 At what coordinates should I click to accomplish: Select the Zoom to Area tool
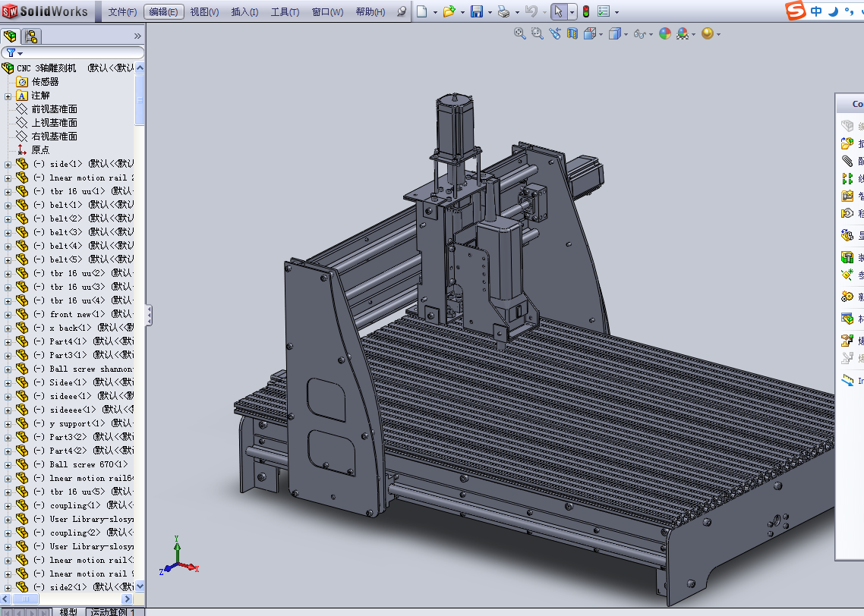point(538,33)
